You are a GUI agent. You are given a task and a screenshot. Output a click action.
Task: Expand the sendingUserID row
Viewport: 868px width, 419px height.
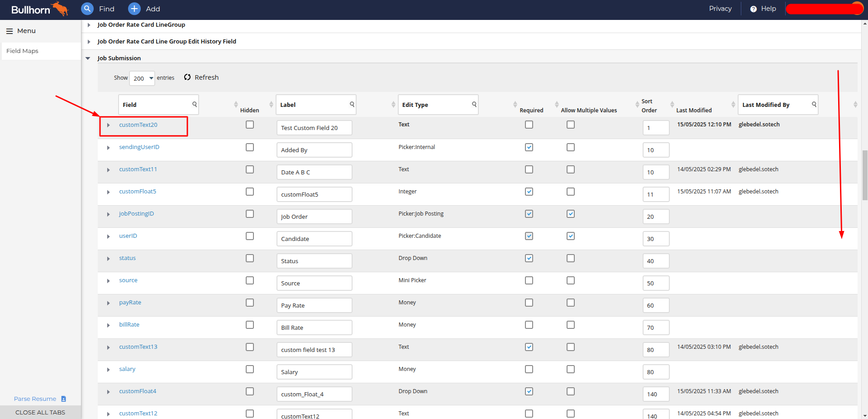pos(108,148)
